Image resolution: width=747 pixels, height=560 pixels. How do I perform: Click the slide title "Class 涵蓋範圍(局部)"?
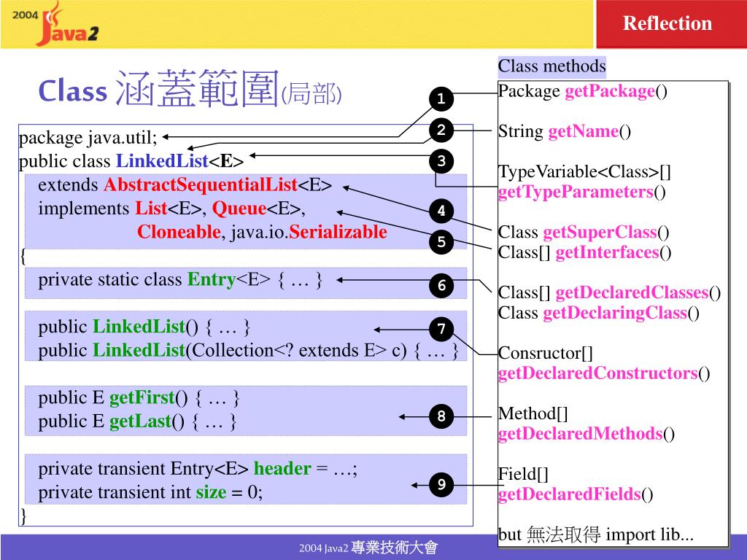click(190, 88)
